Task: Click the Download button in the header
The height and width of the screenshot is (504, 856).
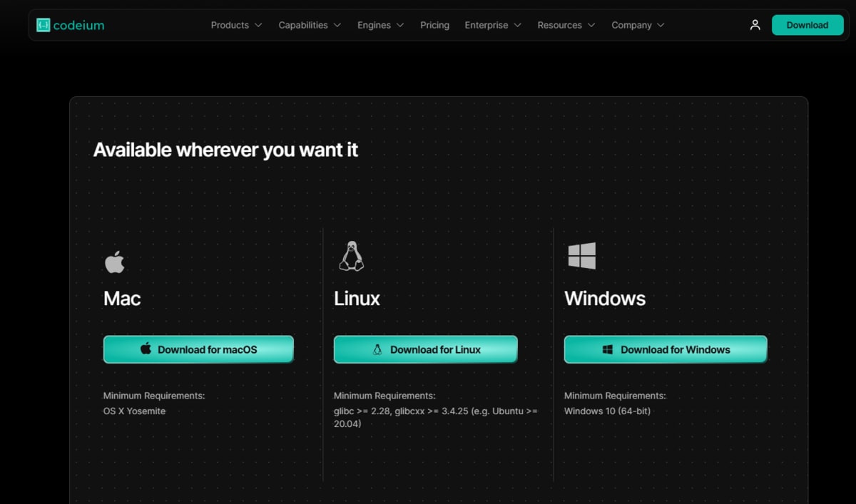Action: pos(807,25)
